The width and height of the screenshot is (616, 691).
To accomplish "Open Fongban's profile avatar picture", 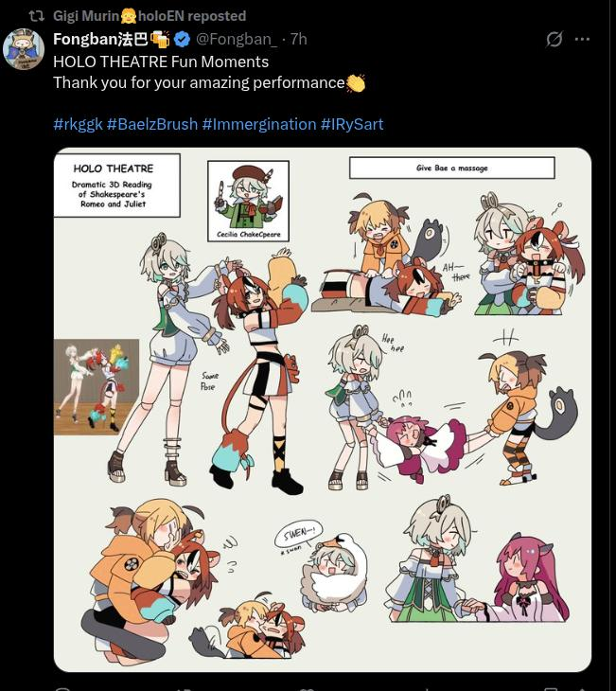I will (24, 49).
